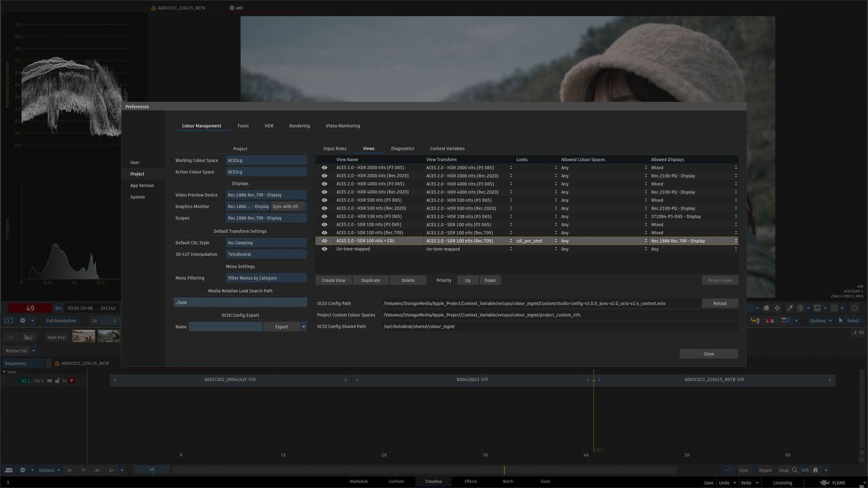Click the pan/move arrows icon
This screenshot has width=868, height=488.
tap(777, 308)
